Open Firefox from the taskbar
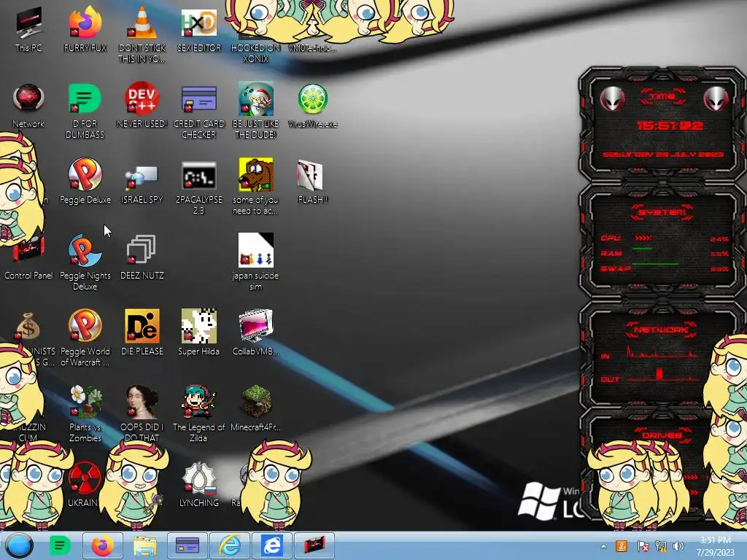The height and width of the screenshot is (560, 747). 102,545
